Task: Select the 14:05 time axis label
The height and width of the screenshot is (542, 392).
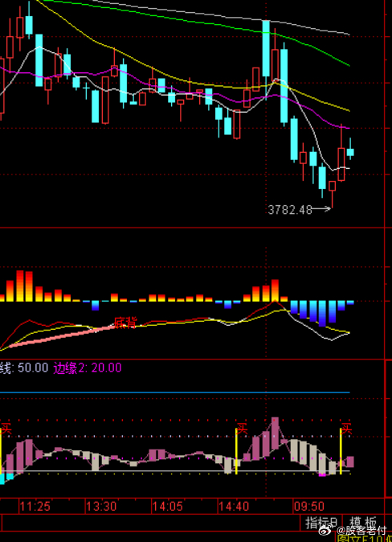Action: pos(168,507)
